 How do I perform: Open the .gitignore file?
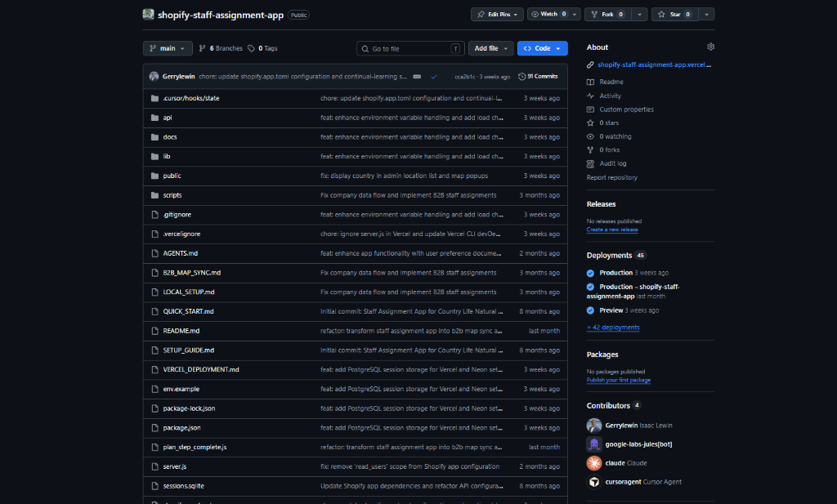coord(177,214)
